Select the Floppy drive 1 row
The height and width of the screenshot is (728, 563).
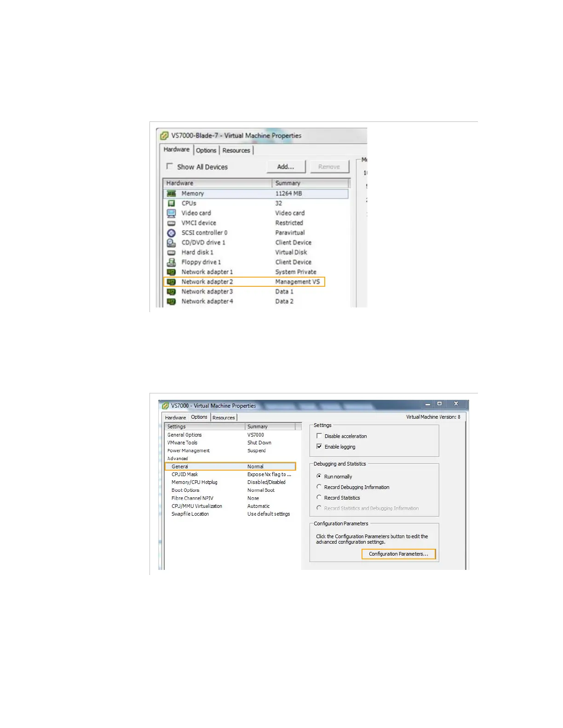pos(256,262)
